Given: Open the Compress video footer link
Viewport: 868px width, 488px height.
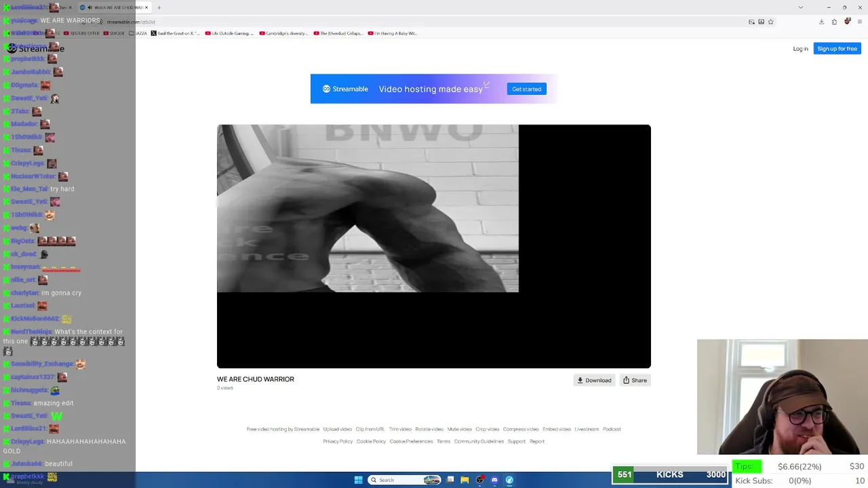Looking at the screenshot, I should (521, 429).
